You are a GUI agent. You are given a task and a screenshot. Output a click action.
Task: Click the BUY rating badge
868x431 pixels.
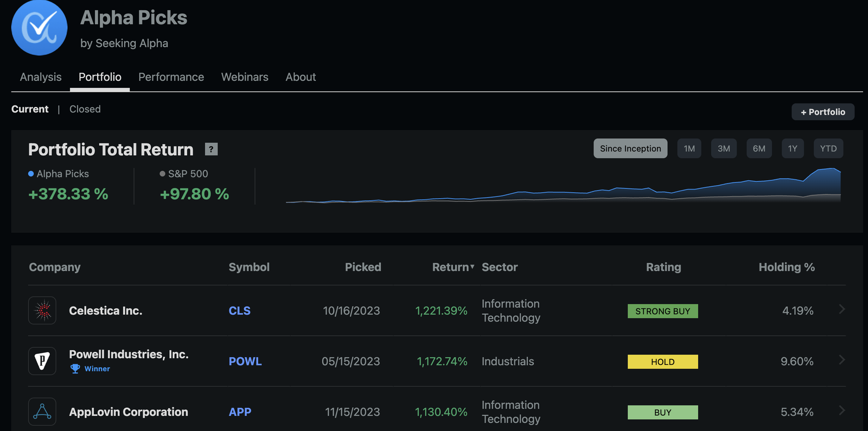coord(663,412)
